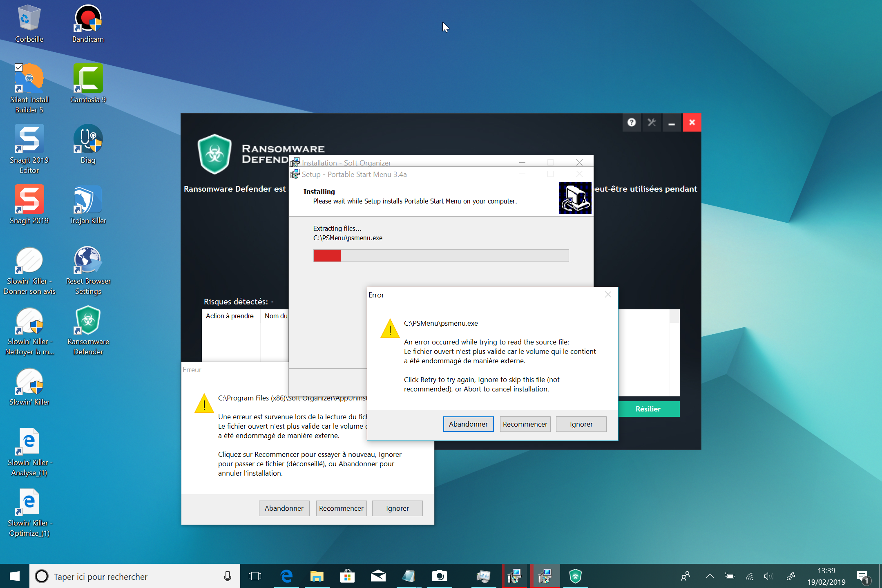Open Slowin' Killer - Analyse_(1) file
This screenshot has height=588, width=882.
tap(29, 452)
